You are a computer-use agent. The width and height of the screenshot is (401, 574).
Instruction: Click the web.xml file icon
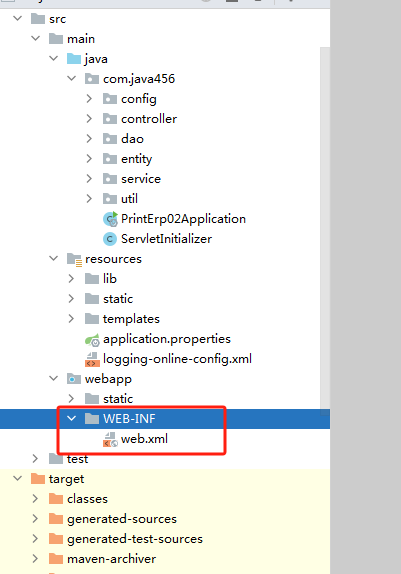(x=110, y=439)
